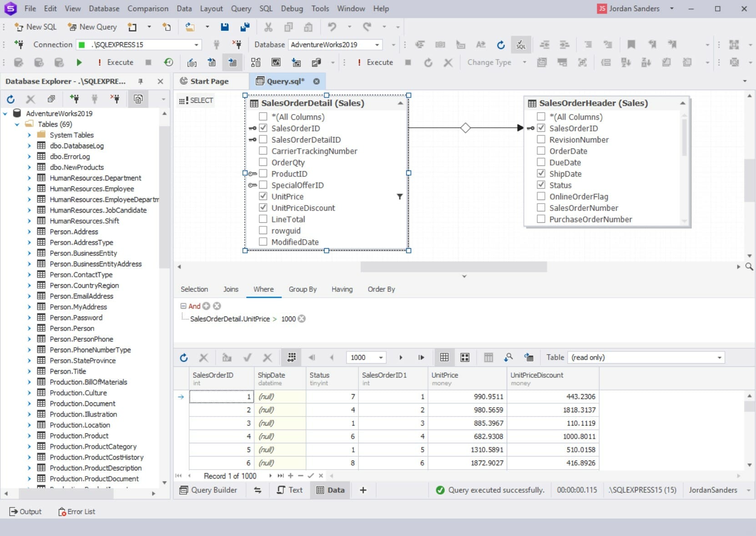Switch to the Query Builder view

(208, 490)
